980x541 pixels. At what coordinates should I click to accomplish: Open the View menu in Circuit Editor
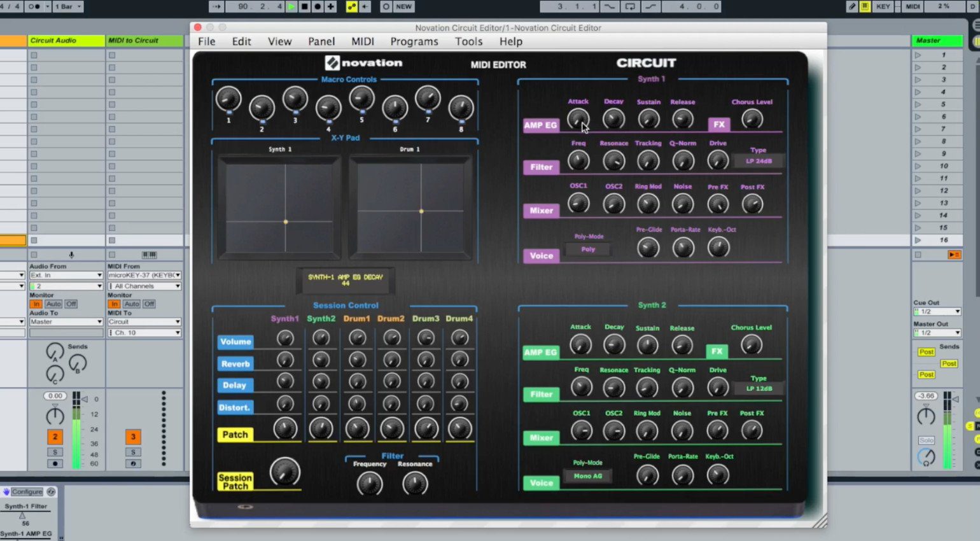pos(279,41)
